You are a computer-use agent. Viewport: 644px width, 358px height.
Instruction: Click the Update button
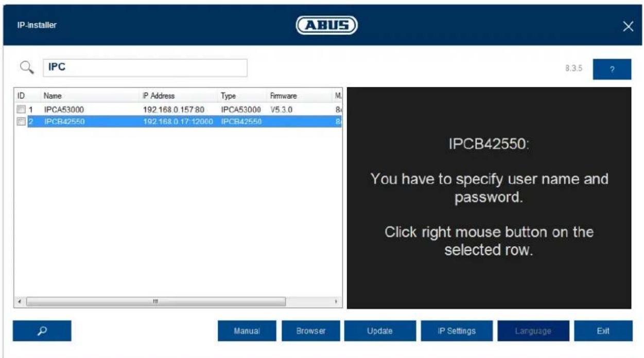[x=380, y=331]
